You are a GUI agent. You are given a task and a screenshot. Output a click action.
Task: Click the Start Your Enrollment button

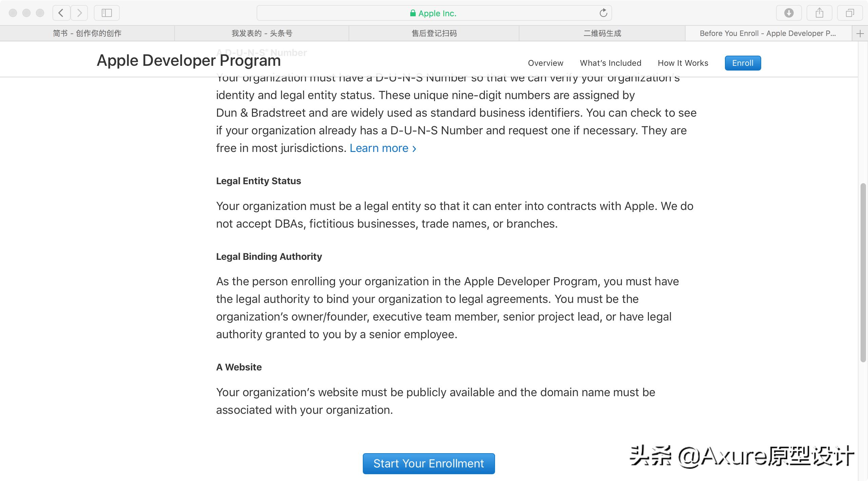click(x=429, y=463)
